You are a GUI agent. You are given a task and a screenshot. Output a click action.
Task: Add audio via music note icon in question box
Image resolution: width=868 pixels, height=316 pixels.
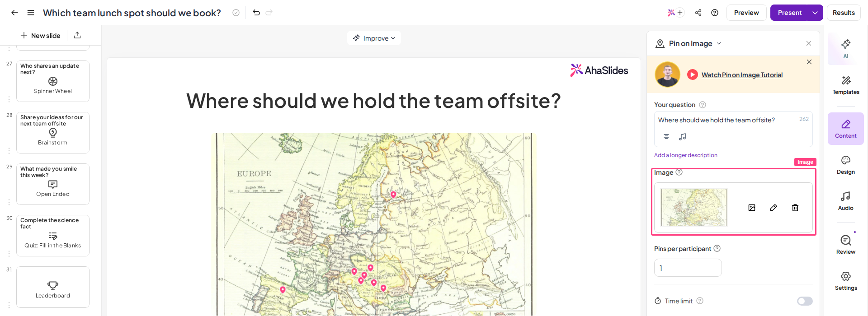click(x=683, y=136)
